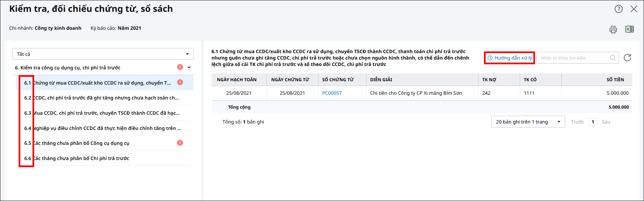
Task: Click warning icon beside section 6 header
Action: [x=180, y=67]
